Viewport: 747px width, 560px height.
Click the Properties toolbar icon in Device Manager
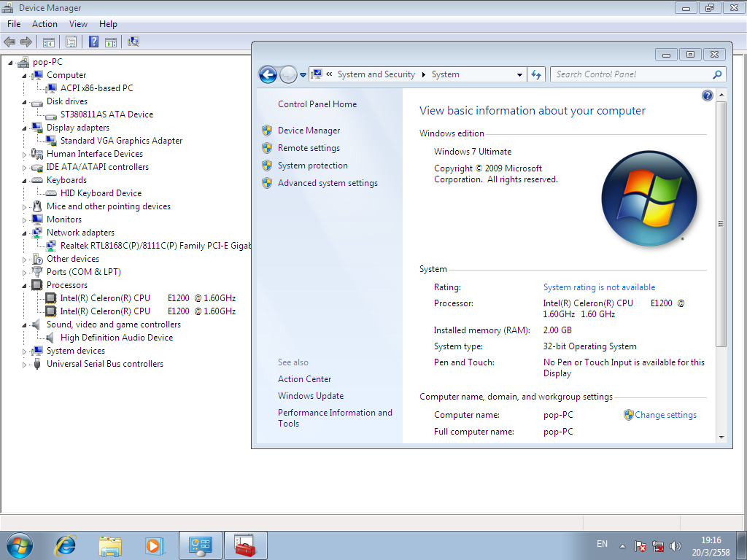pyautogui.click(x=71, y=42)
